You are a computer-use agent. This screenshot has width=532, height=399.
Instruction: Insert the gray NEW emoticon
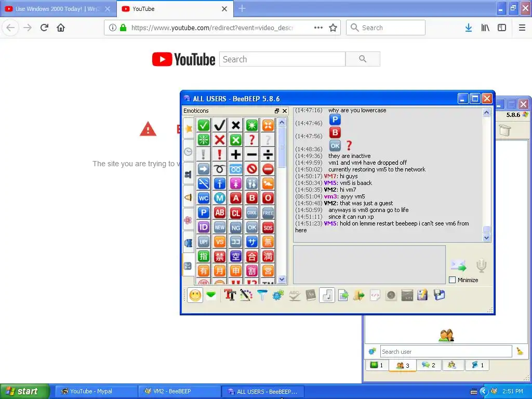coord(220,228)
